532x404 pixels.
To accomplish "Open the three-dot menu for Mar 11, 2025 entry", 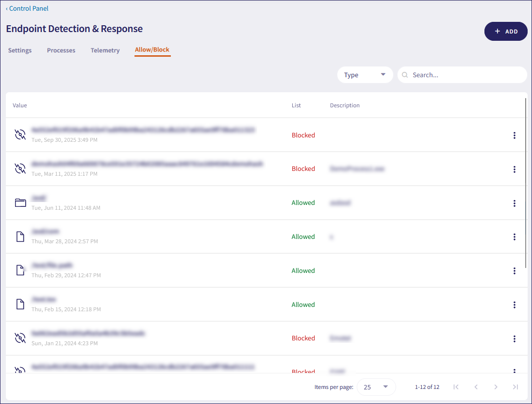I will (x=515, y=169).
